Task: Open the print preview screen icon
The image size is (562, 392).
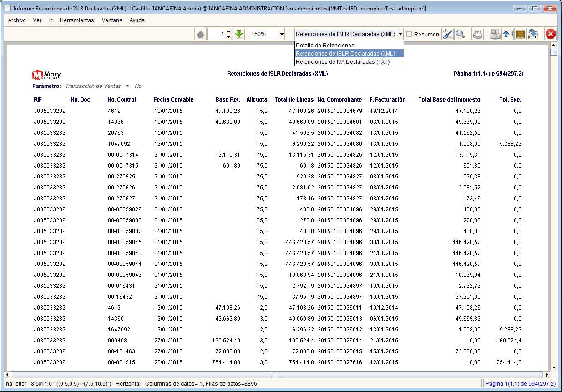Action: click(495, 34)
